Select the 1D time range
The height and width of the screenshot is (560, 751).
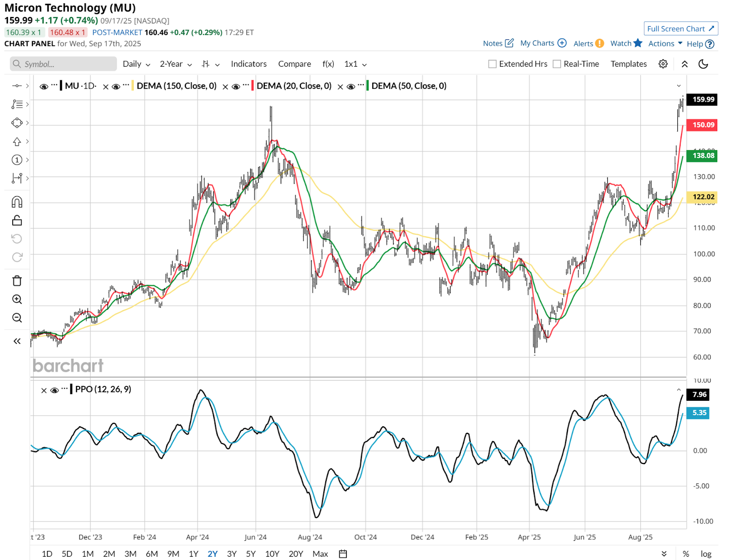[x=47, y=554]
